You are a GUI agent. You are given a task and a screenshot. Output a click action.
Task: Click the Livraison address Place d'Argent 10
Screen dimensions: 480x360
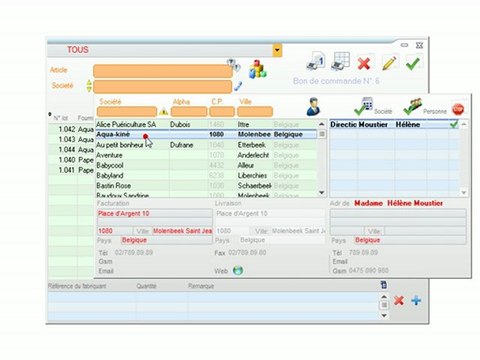pos(270,213)
